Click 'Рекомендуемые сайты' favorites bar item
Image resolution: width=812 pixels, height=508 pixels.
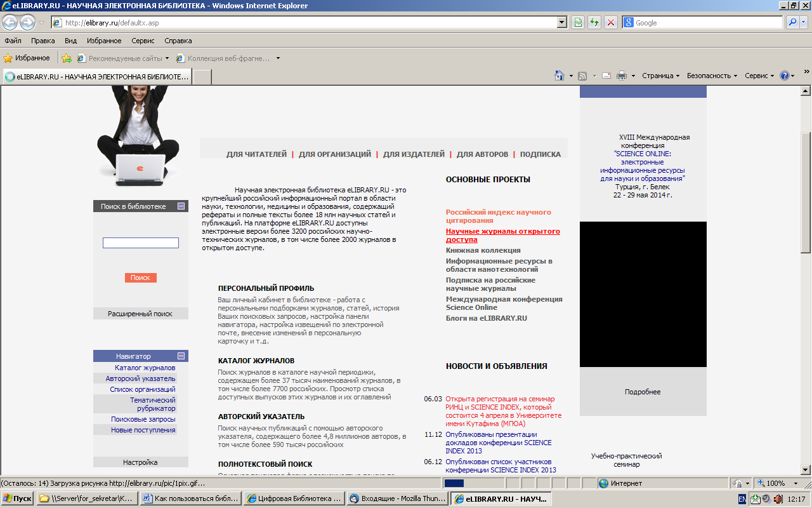[123, 58]
